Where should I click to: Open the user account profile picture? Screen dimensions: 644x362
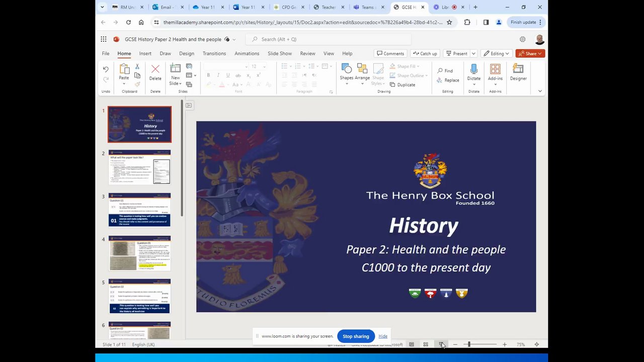click(539, 39)
